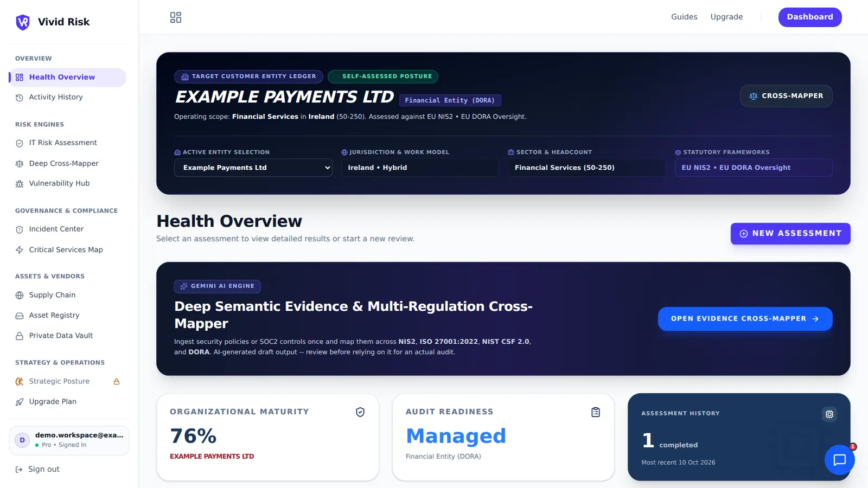Viewport: 868px width, 488px height.
Task: Open the chat bubble widget
Action: (x=839, y=460)
